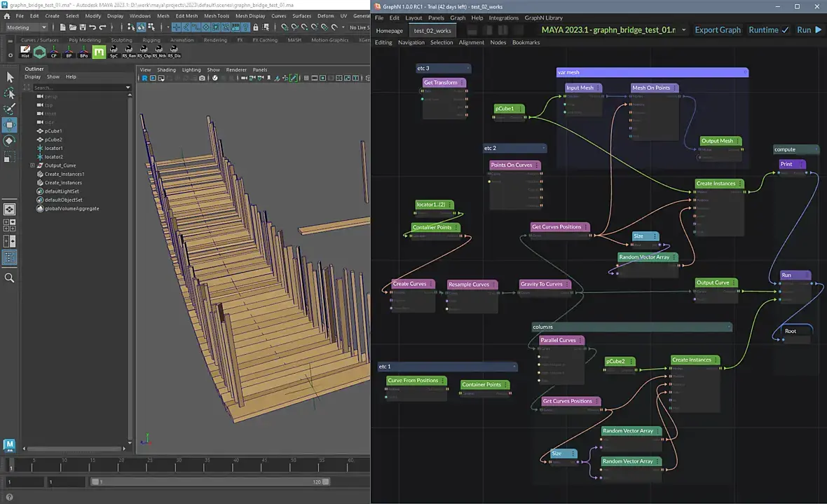Run the RS_Ren python shelf script
The image size is (827, 504).
128,51
